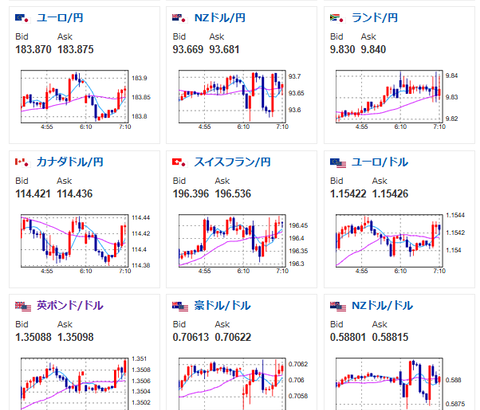Click the スイスフラン/円 candlestick chart thumbnail
The height and width of the screenshot is (410, 480).
(x=242, y=244)
